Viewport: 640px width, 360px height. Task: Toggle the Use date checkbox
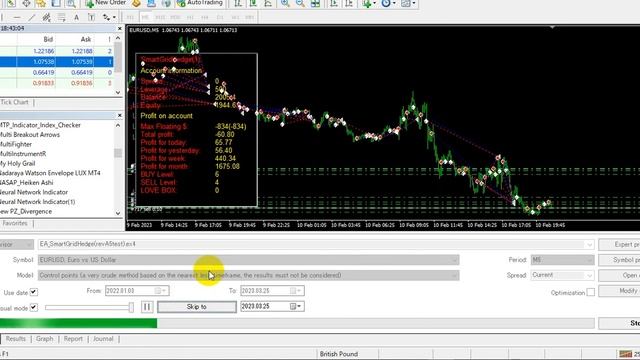pos(34,292)
